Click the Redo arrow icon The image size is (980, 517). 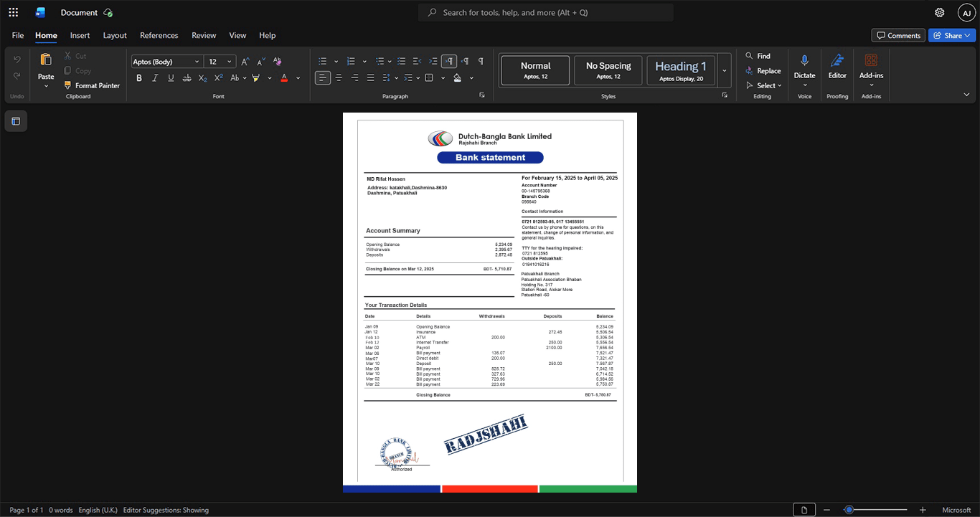(17, 76)
